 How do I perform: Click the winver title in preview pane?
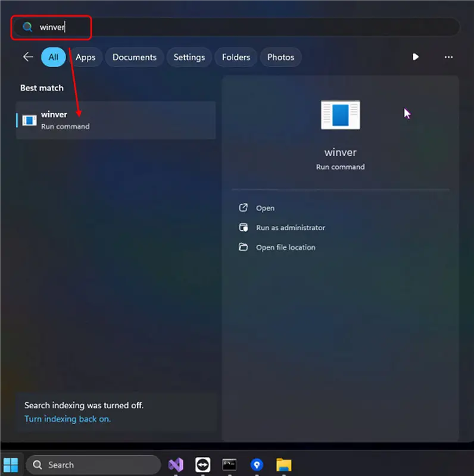[340, 152]
